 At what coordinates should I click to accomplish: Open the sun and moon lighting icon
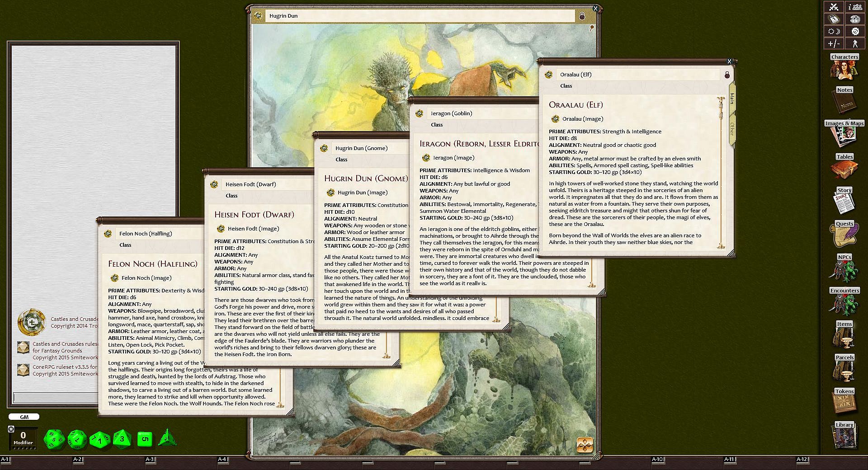(x=834, y=32)
